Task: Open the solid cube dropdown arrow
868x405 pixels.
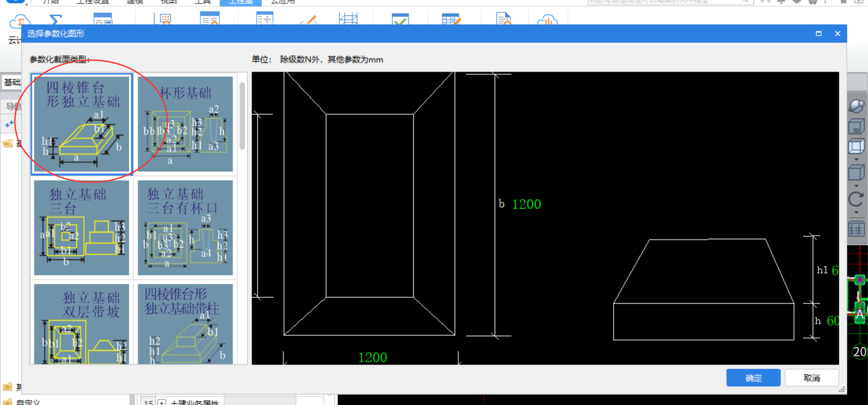Action: [856, 186]
